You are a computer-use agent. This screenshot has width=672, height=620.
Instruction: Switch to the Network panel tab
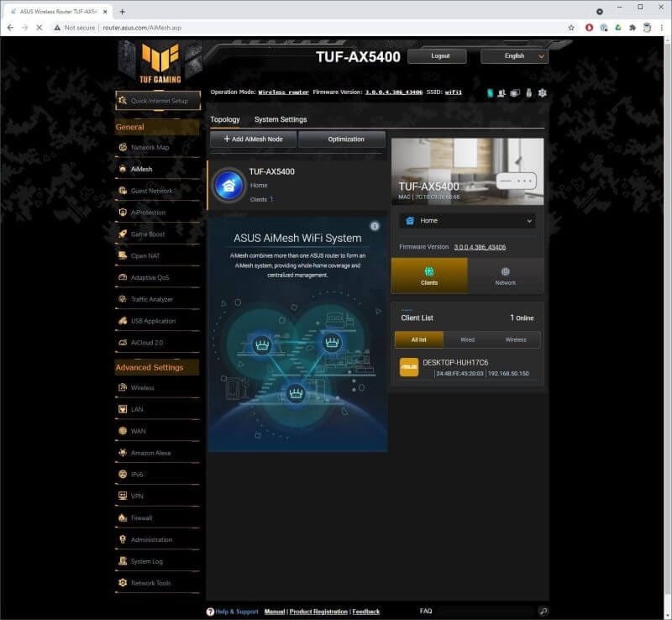tap(505, 276)
